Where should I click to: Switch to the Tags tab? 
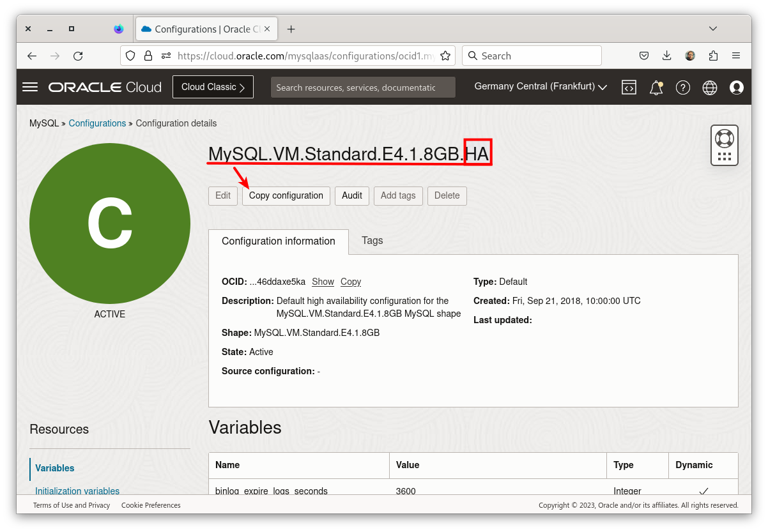(x=372, y=241)
